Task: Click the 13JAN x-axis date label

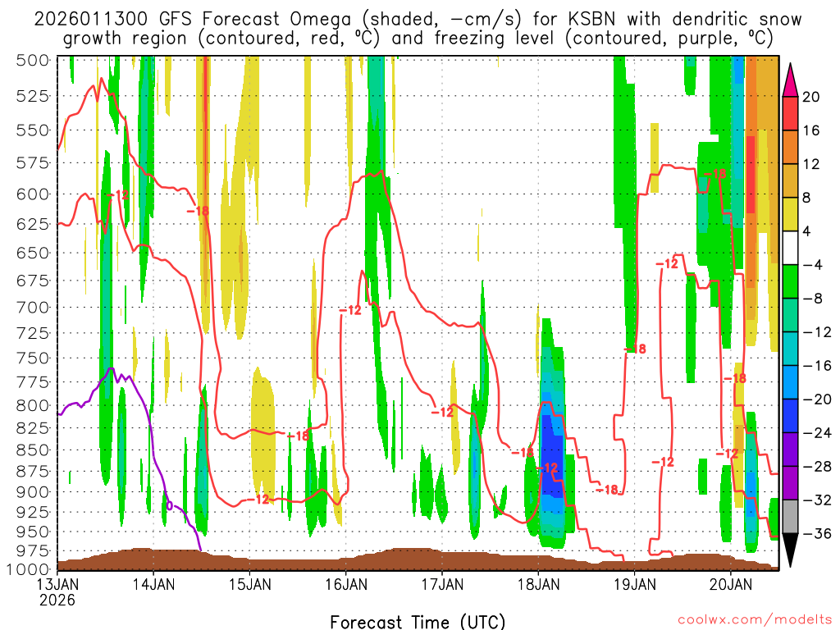Action: coord(57,584)
